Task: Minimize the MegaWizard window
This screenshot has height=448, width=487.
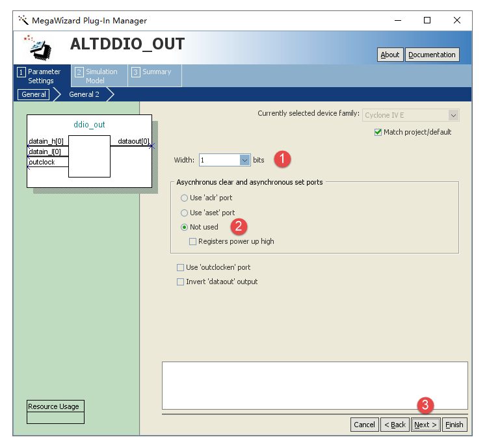Action: 398,21
